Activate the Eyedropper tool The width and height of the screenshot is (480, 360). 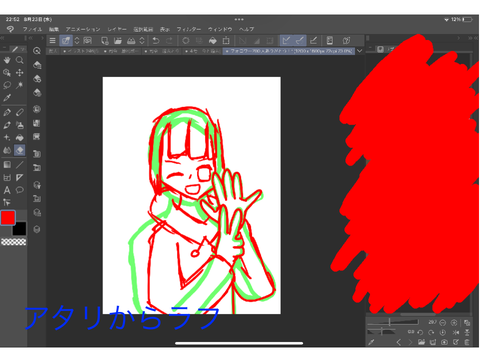7,98
